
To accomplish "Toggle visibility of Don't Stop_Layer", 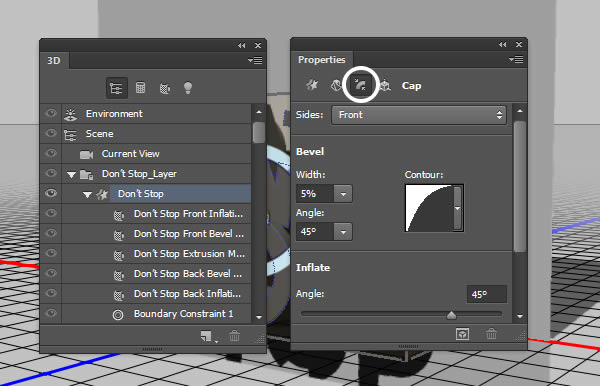I will click(51, 173).
